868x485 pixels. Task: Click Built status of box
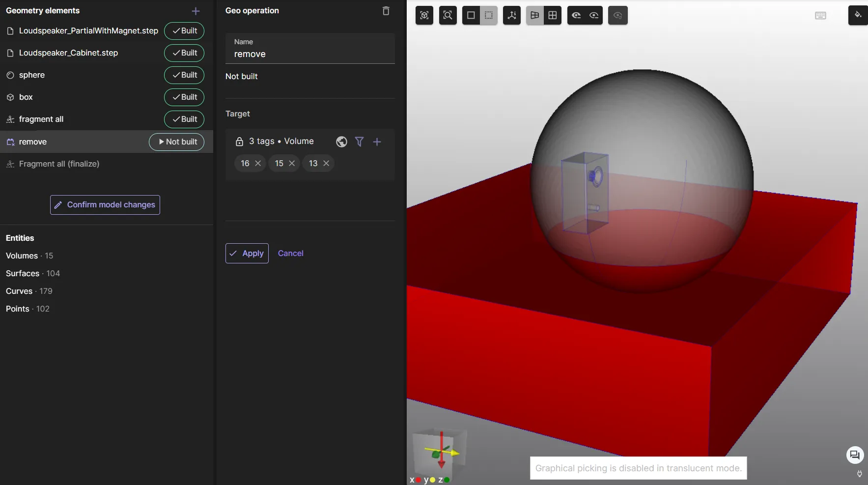[184, 97]
